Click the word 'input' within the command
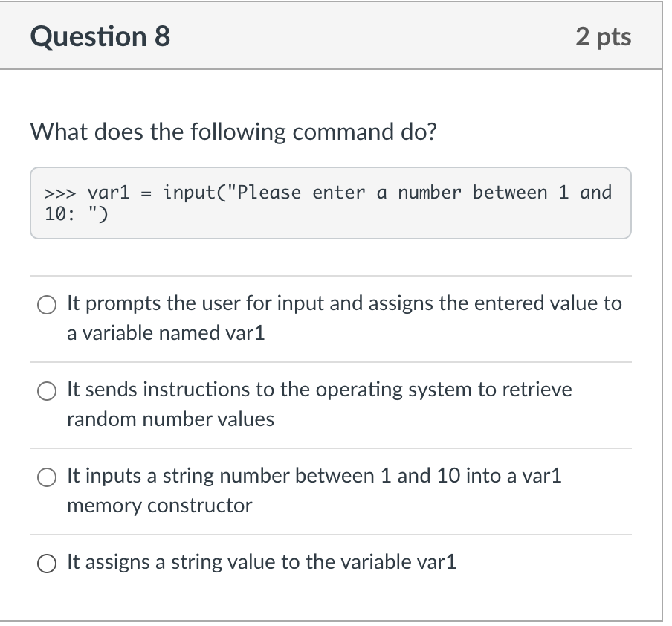Screen dimensions: 672x626 pos(186,192)
